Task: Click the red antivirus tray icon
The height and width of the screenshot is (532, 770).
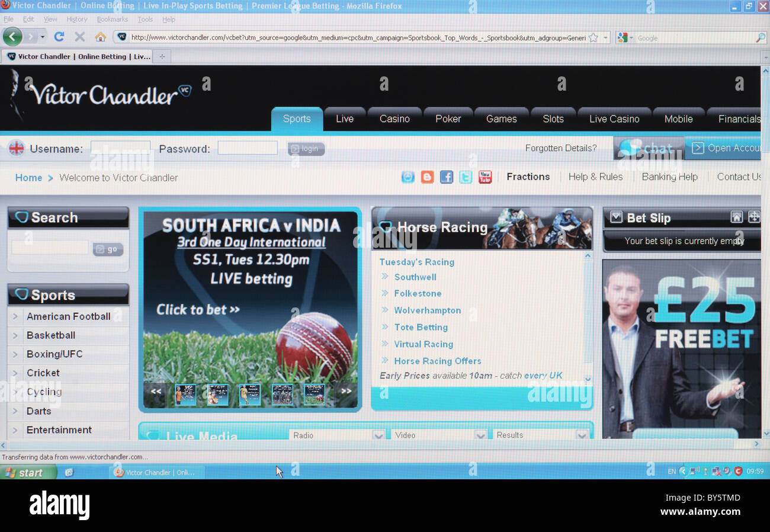Action: [738, 472]
